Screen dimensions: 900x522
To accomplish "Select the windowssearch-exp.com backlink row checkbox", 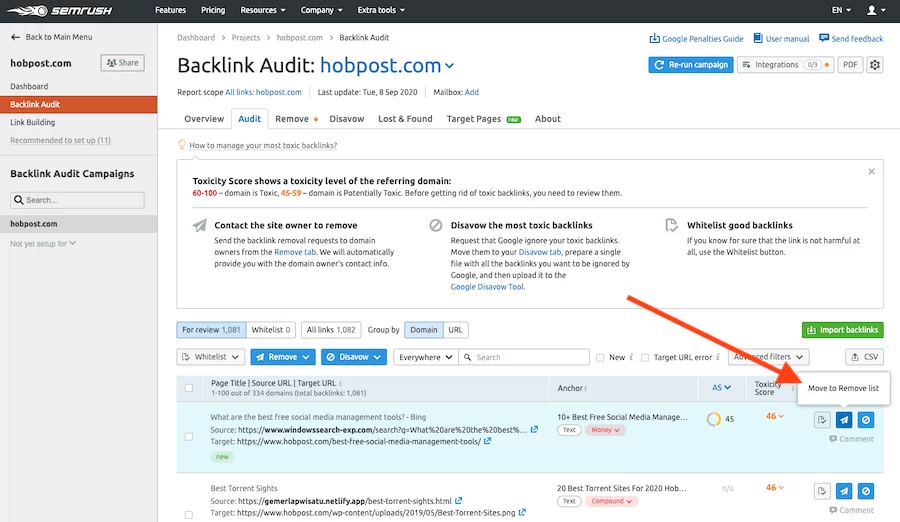I will tap(189, 436).
